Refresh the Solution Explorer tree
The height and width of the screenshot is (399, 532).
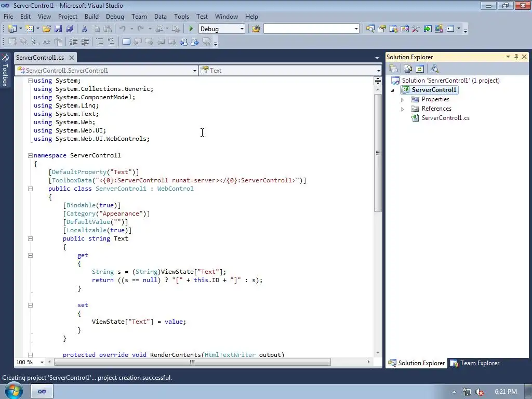(420, 69)
